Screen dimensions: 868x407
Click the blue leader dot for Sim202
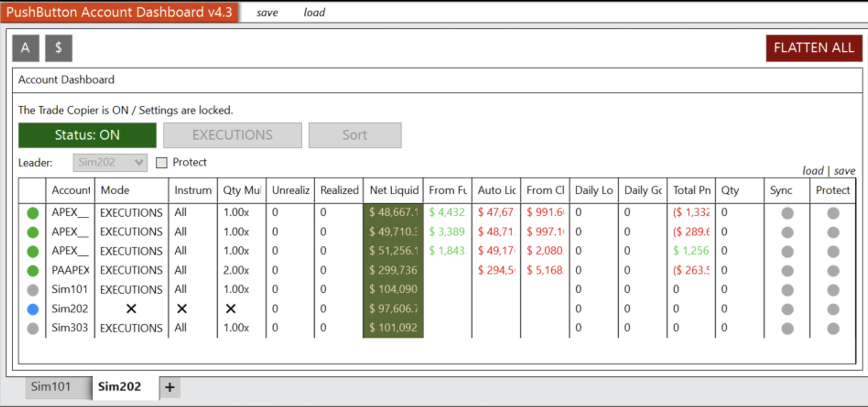(33, 309)
